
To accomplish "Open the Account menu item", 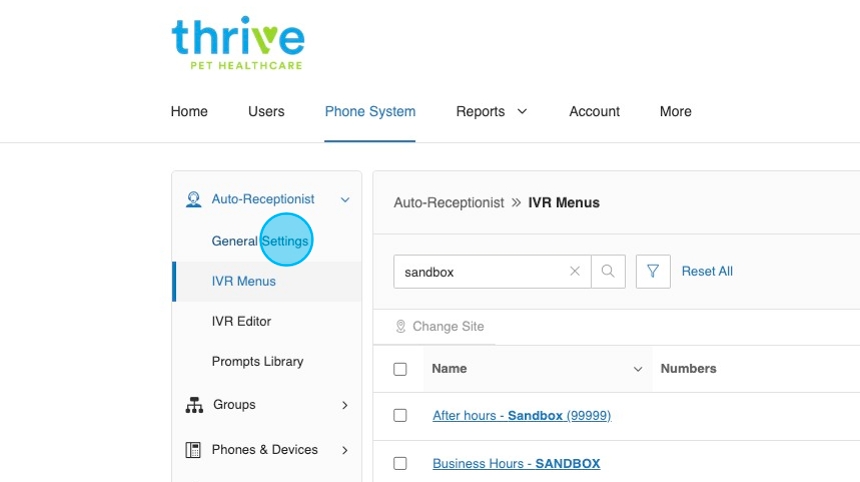I will click(594, 112).
